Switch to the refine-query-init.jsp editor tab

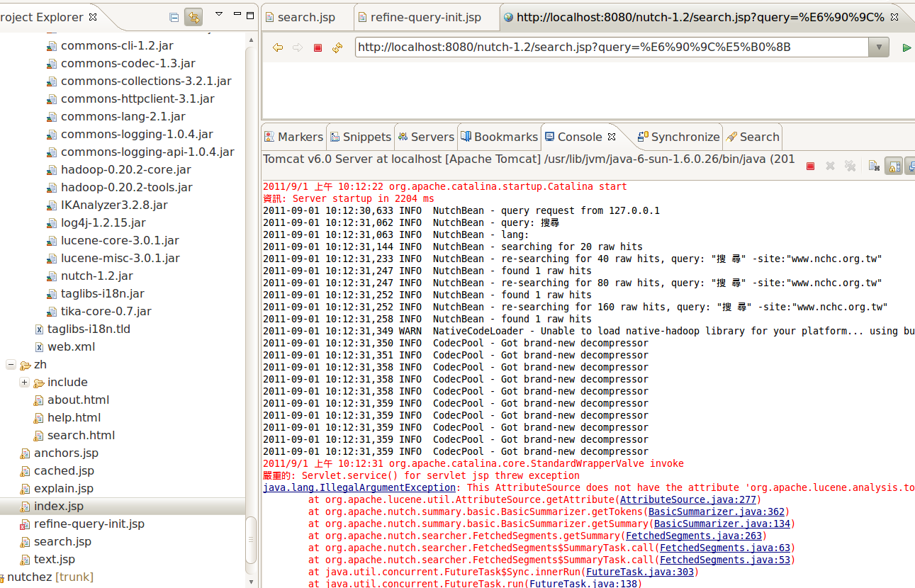pyautogui.click(x=425, y=17)
